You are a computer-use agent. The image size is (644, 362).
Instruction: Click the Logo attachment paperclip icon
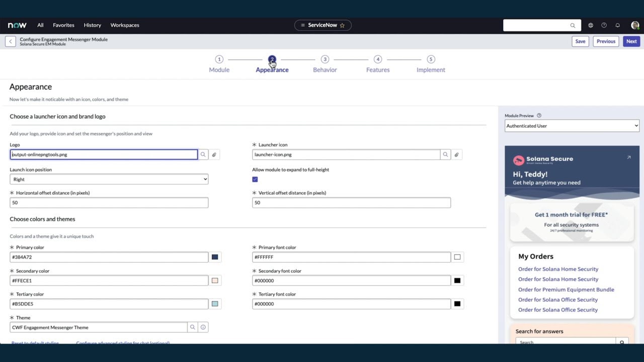[214, 154]
